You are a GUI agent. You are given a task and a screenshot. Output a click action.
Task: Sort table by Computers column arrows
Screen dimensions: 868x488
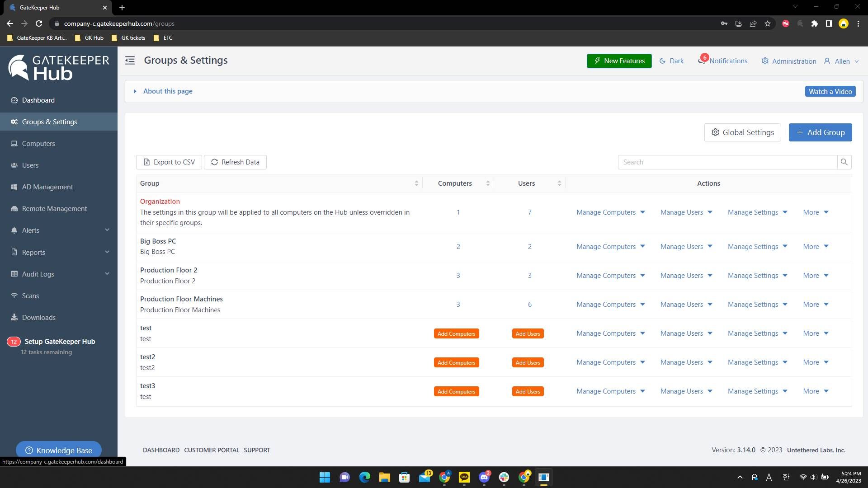pyautogui.click(x=488, y=183)
